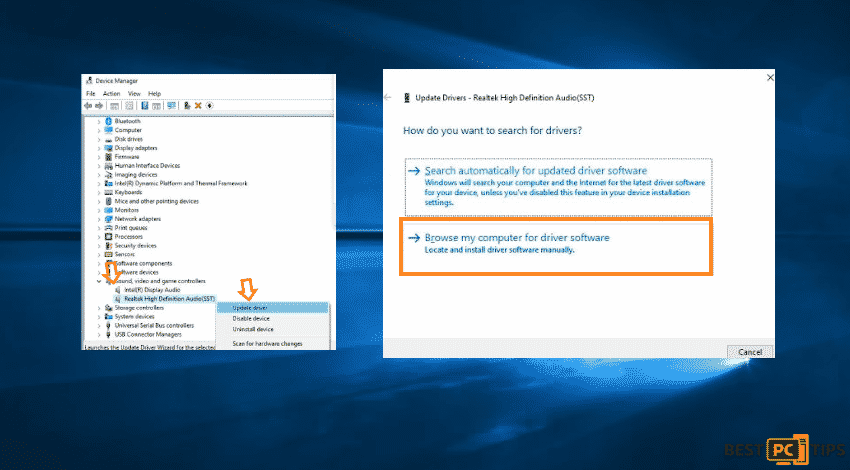Choose Scan for hardware changes in context menu

273,344
